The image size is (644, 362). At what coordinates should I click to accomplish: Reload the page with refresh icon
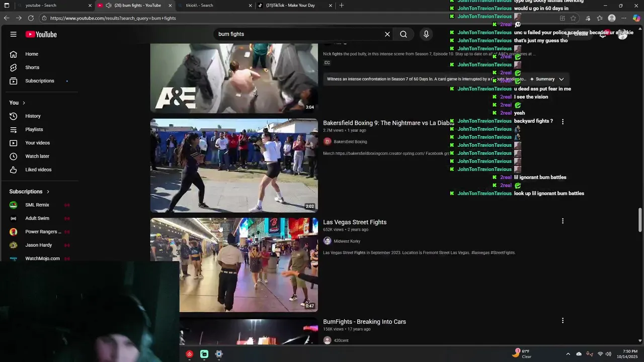click(31, 18)
